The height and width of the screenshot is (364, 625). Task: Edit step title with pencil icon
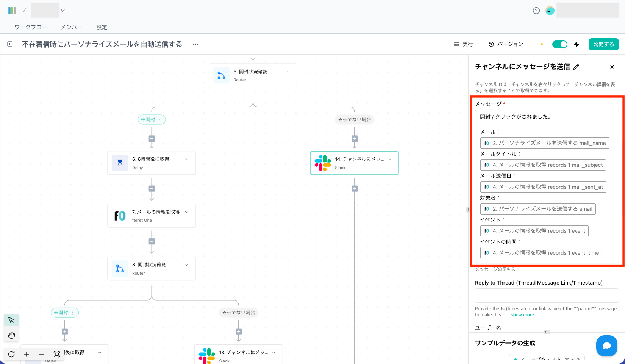pos(576,67)
